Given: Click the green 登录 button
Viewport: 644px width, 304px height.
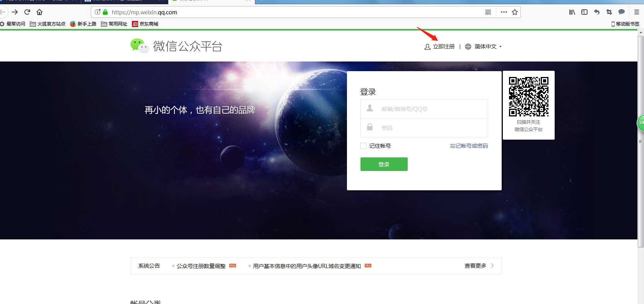Looking at the screenshot, I should [384, 164].
